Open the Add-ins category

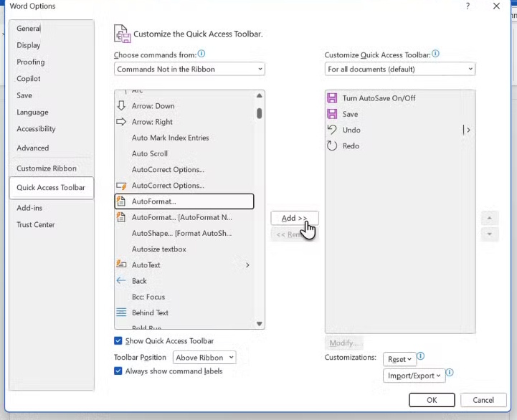click(52, 208)
